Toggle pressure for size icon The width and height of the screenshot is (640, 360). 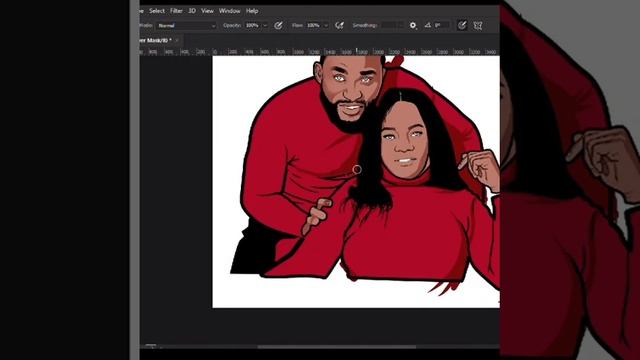[x=462, y=25]
